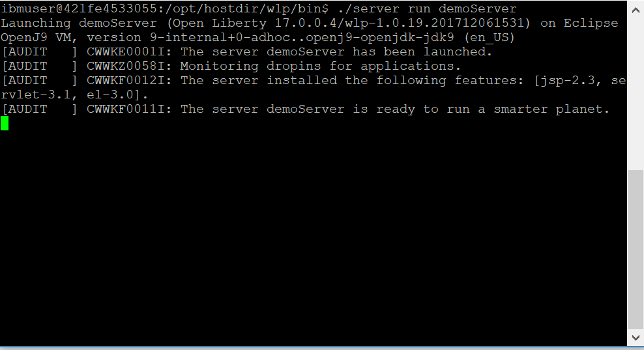Click '(Open Liberty' text in launch line

216,23
